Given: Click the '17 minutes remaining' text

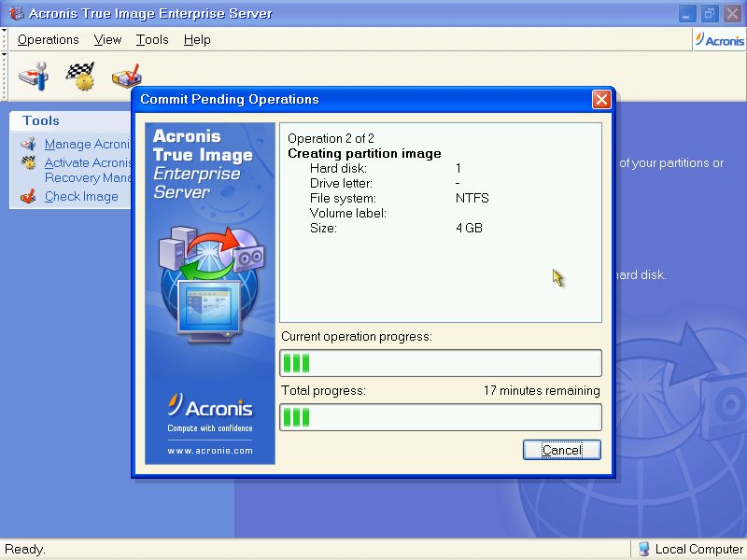Looking at the screenshot, I should pos(542,390).
